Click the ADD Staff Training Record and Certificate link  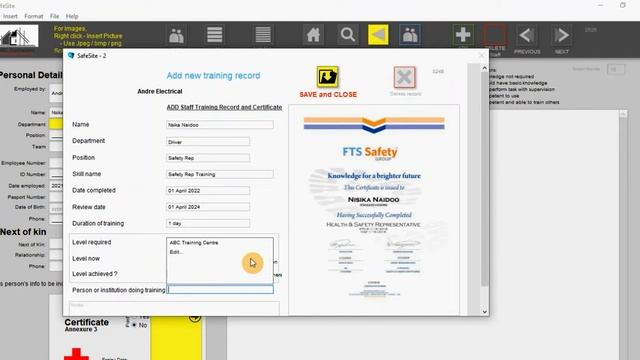224,107
